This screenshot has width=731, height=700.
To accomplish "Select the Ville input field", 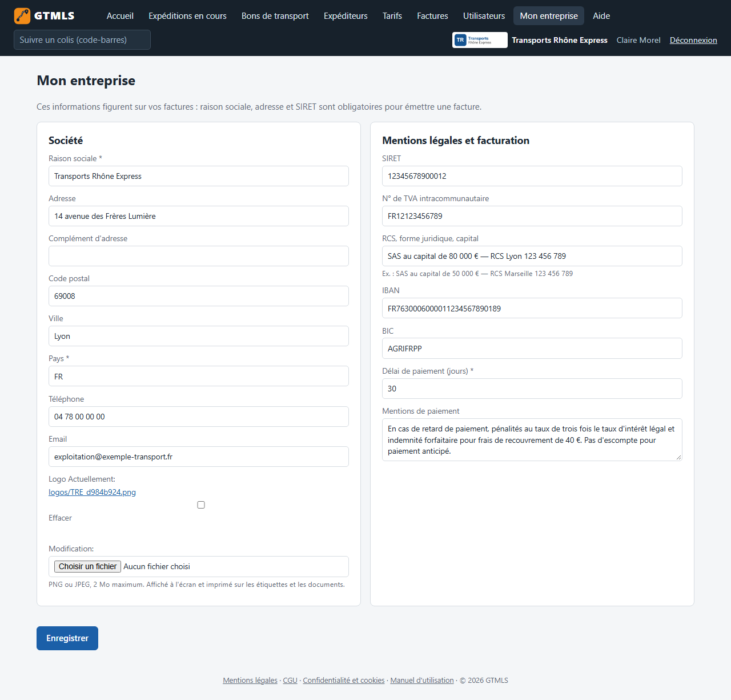I will [199, 336].
